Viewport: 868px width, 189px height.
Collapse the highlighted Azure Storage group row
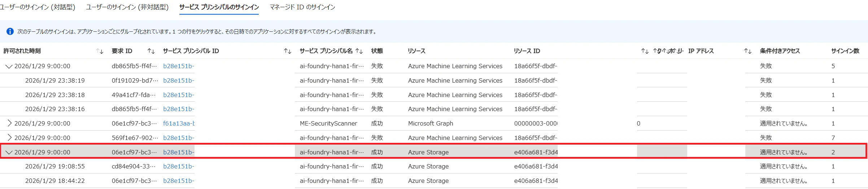(9, 153)
